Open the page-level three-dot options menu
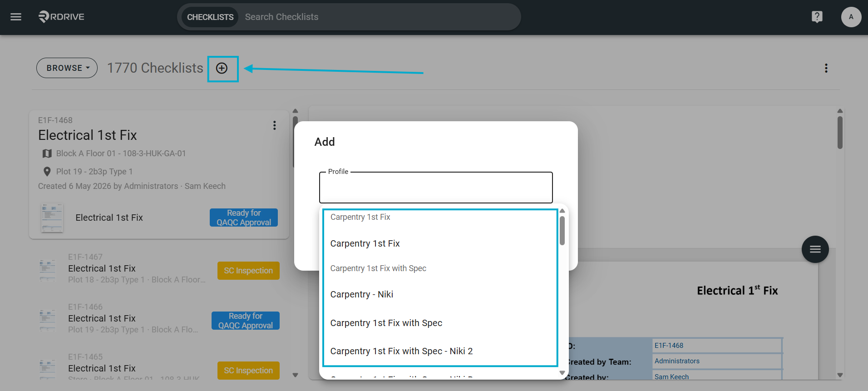The image size is (868, 391). (x=826, y=68)
